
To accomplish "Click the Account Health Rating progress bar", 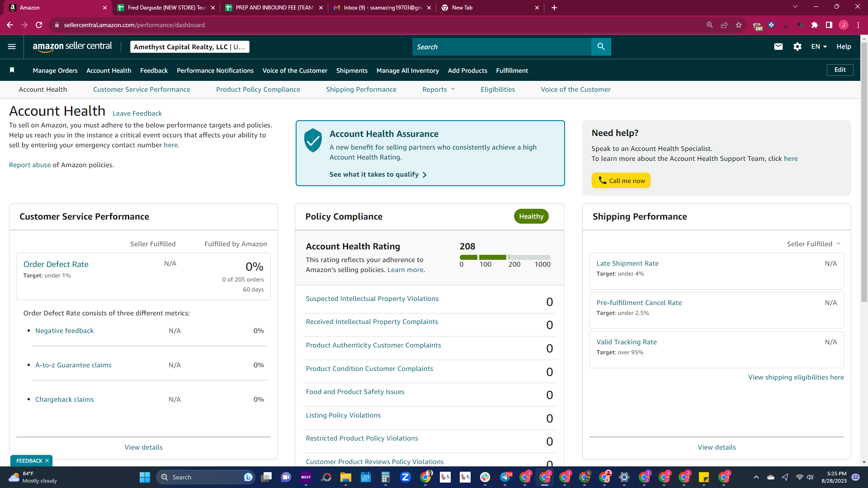I will pyautogui.click(x=505, y=257).
